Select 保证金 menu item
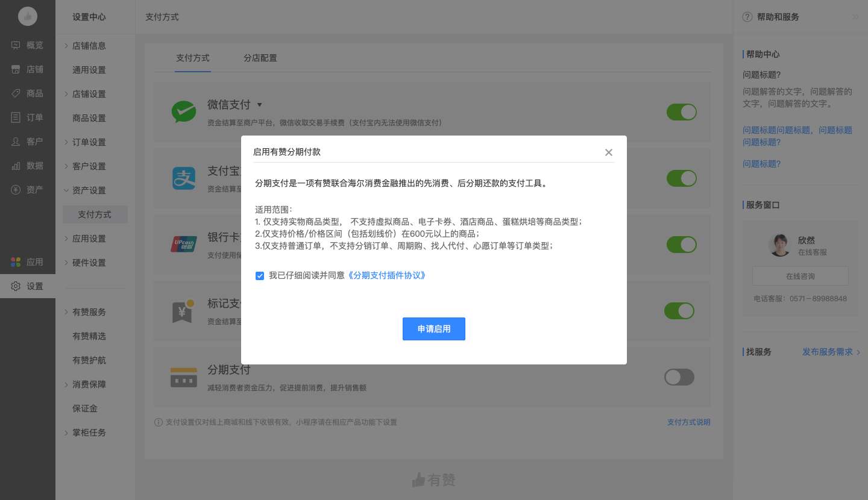This screenshot has height=500, width=868. (85, 408)
